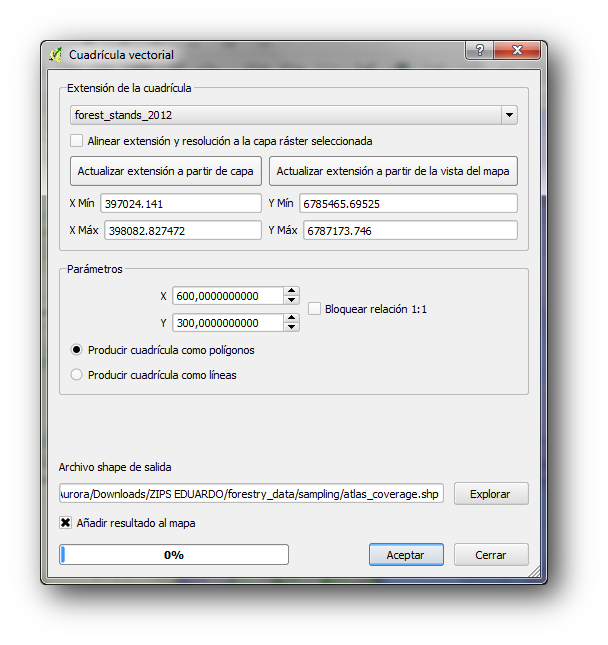Enable Alinear extensión y resolución checkbox
The image size is (608, 645).
tap(76, 141)
